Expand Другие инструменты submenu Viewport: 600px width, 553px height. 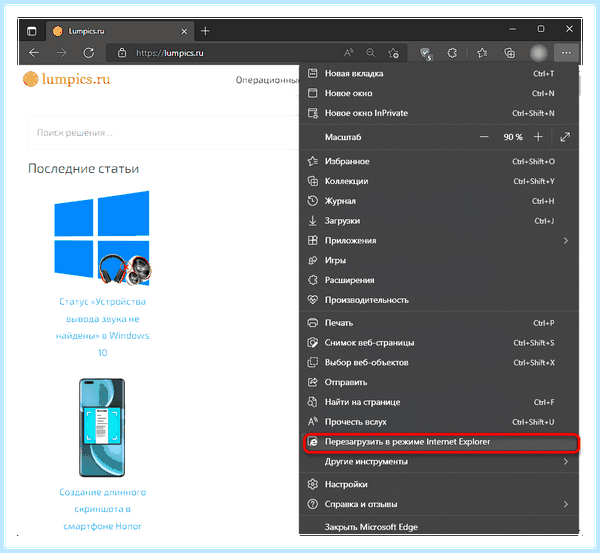(x=439, y=462)
